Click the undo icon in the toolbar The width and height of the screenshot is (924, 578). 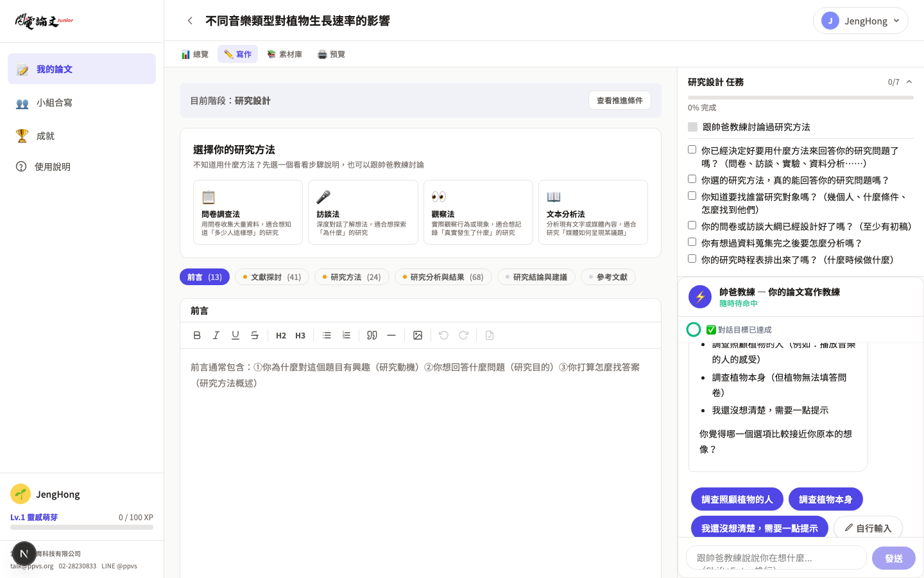click(x=444, y=335)
